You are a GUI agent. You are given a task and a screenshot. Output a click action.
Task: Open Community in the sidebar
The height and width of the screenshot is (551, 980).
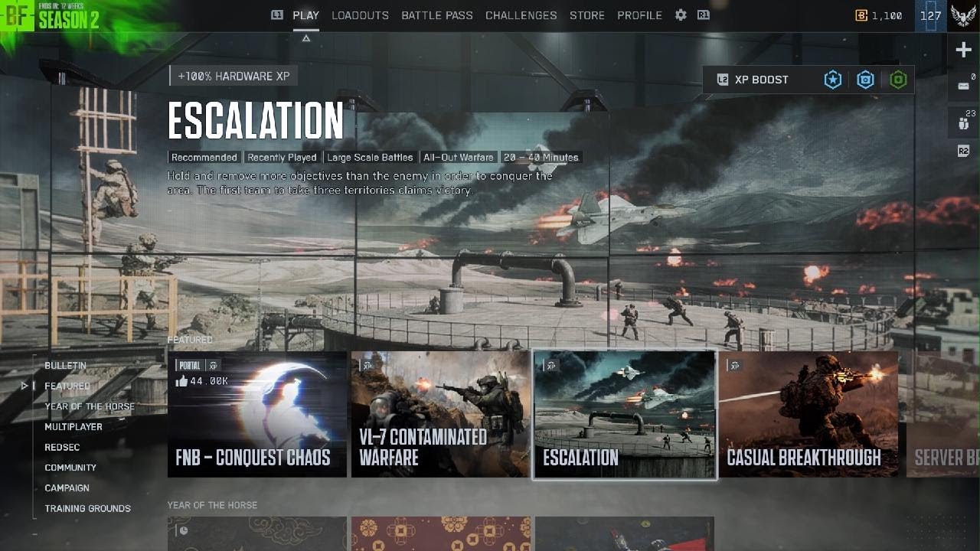(70, 468)
